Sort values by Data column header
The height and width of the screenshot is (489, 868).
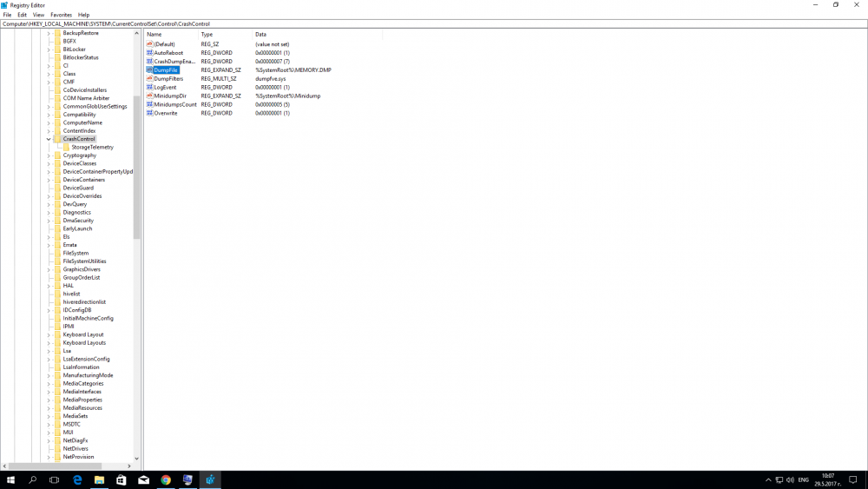pyautogui.click(x=317, y=35)
